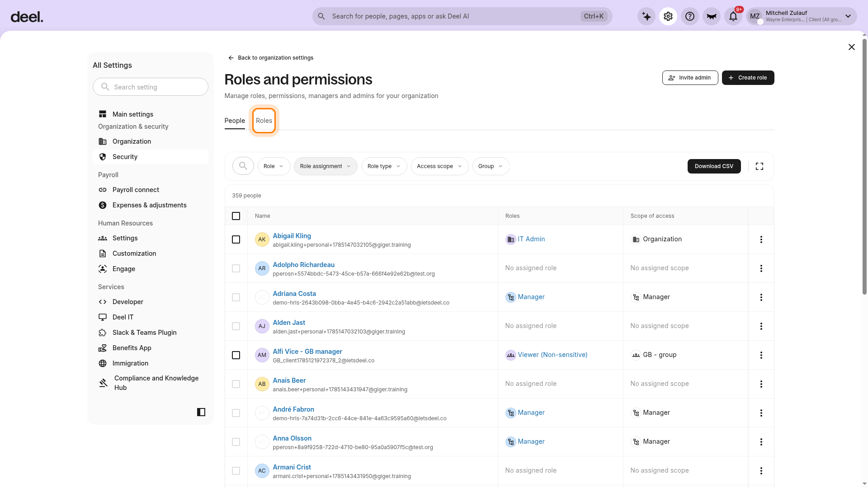This screenshot has width=868, height=488.
Task: Collapse the settings sidebar panel icon
Action: pos(201,412)
